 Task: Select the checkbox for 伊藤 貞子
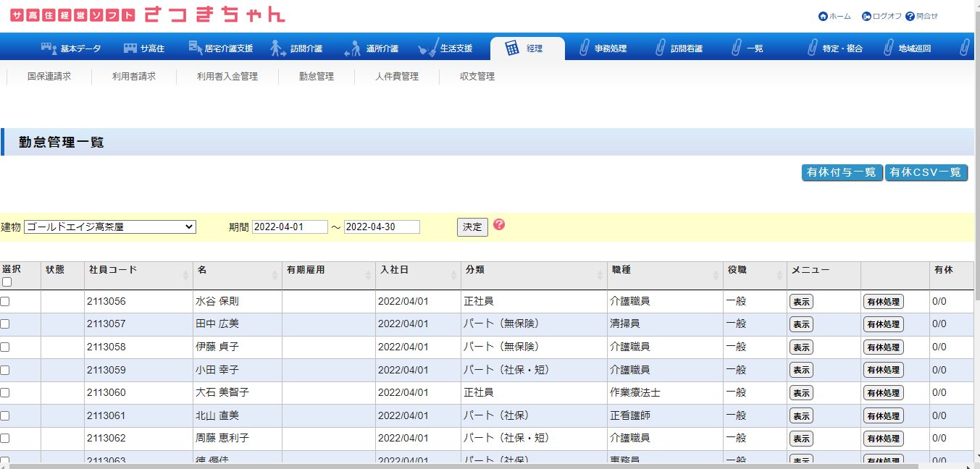[x=5, y=347]
